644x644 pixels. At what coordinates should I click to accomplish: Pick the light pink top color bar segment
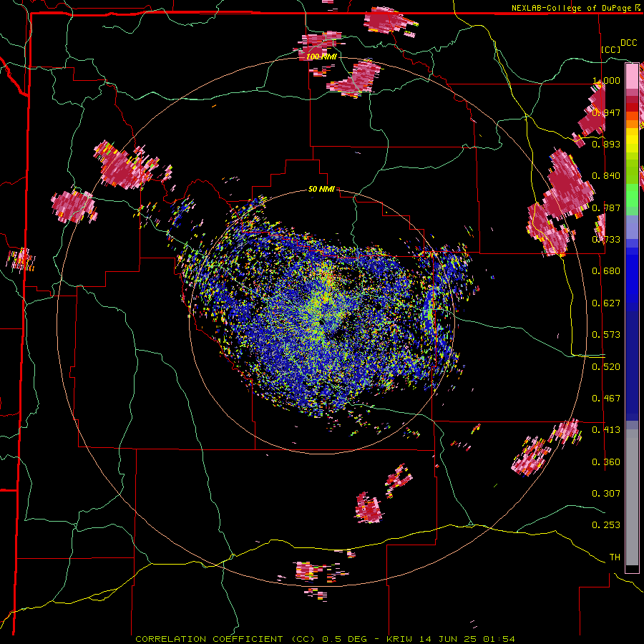632,76
